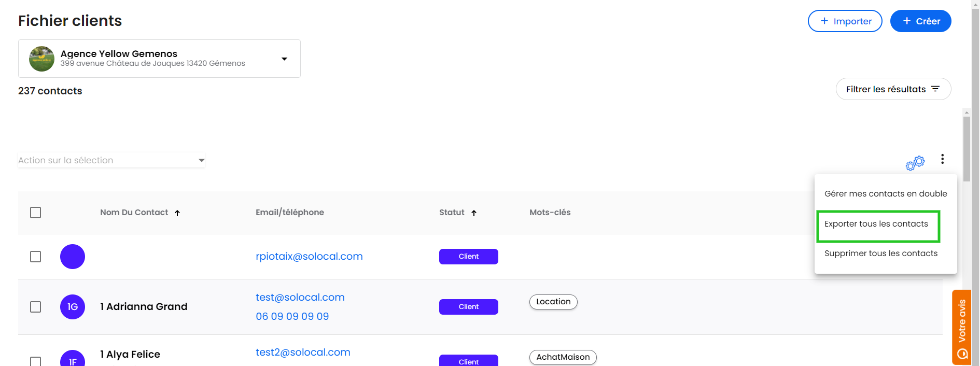Click the Email/téléphone column header
980x366 pixels.
290,213
